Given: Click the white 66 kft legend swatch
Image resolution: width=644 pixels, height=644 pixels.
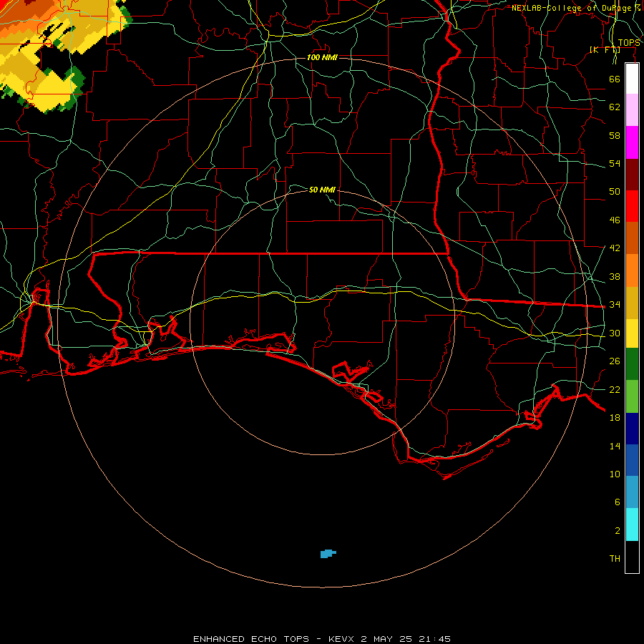Looking at the screenshot, I should click(x=632, y=79).
